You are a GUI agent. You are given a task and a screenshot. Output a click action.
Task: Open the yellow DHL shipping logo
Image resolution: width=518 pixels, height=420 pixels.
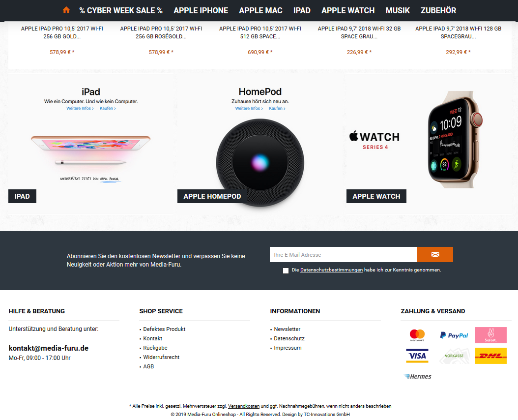490,356
